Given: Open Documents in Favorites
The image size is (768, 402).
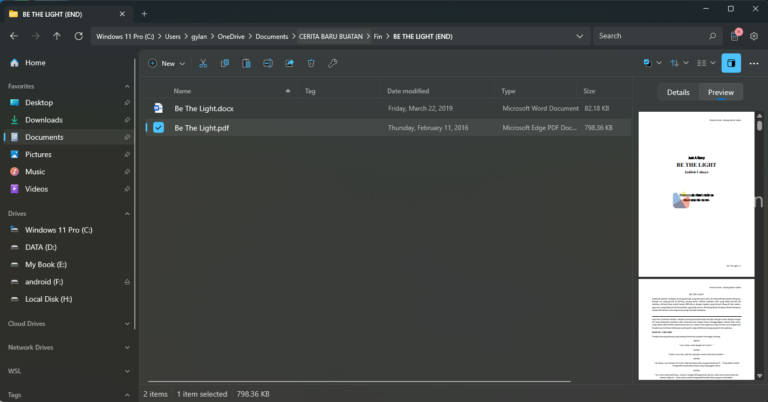Looking at the screenshot, I should click(x=69, y=137).
